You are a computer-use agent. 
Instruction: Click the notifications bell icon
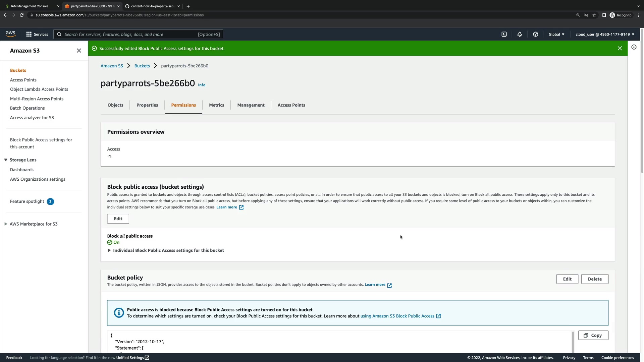coord(520,34)
